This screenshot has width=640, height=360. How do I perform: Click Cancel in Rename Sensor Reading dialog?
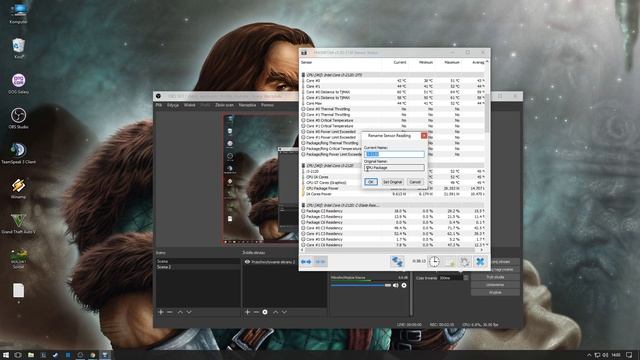pyautogui.click(x=415, y=182)
